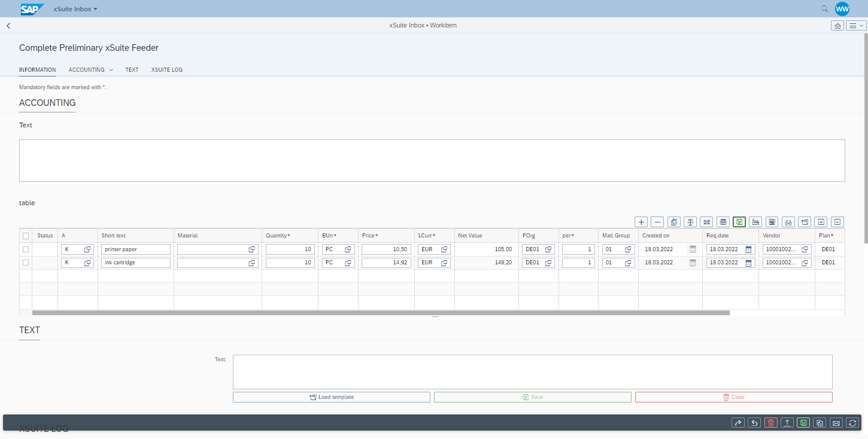Viewport: 868px width, 439px height.
Task: Click the Clear button below the text area
Action: (733, 397)
